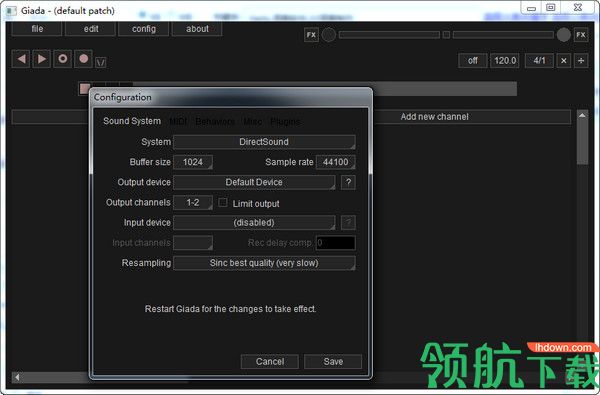Switch to the MIDI tab
Screen dimensions: 600x395
pos(178,121)
